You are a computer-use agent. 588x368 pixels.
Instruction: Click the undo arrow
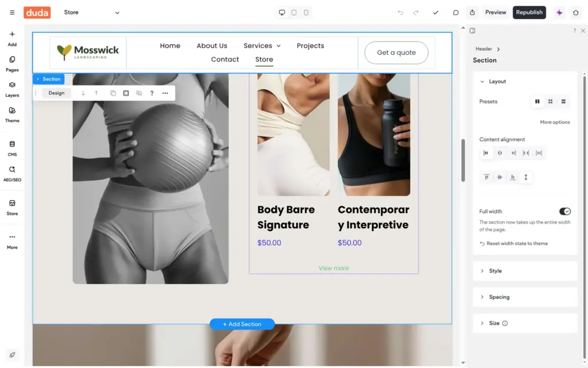[x=400, y=13]
